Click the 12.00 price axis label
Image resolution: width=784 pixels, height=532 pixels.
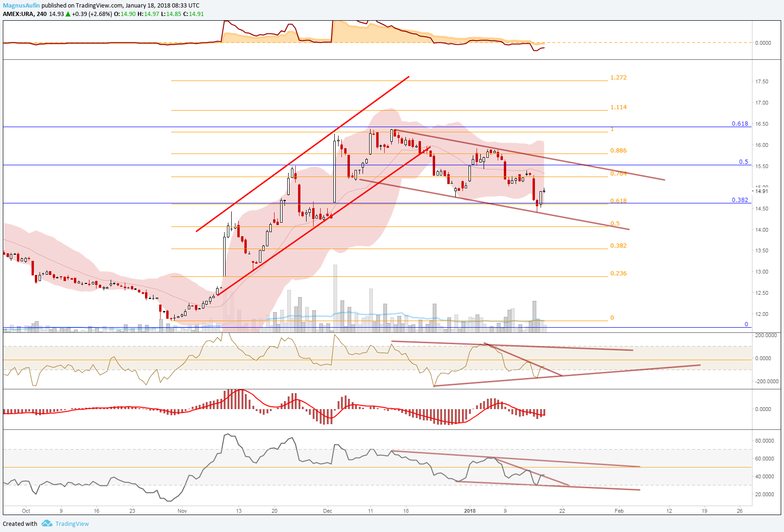(762, 314)
